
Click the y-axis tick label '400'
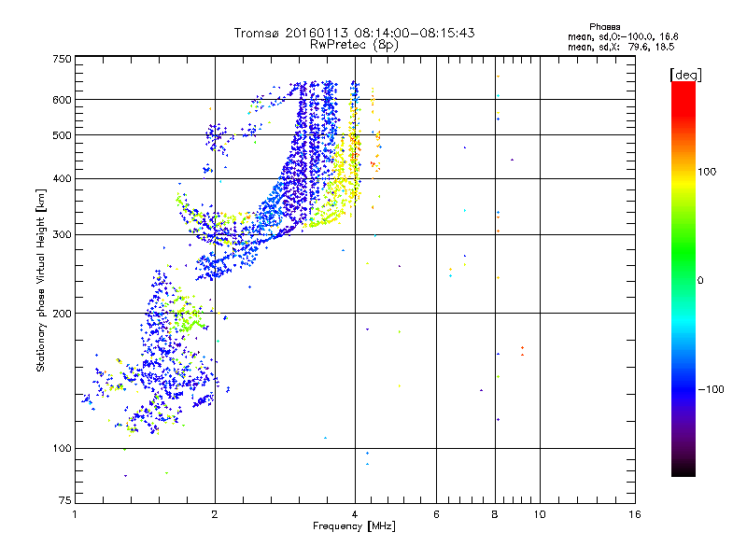63,179
